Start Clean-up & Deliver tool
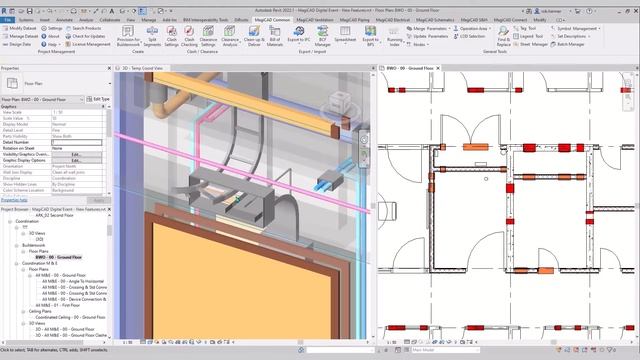 coord(254,36)
